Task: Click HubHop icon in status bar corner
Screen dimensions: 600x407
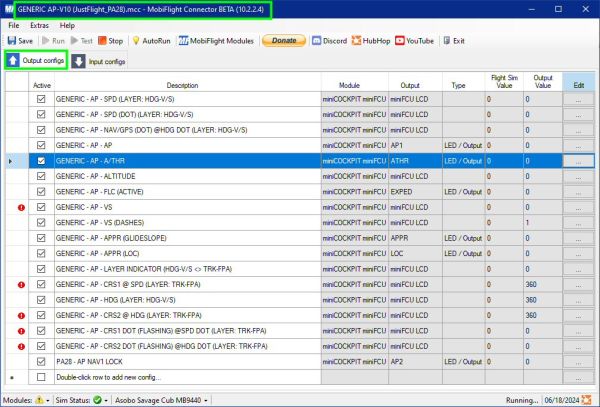Action: tap(586, 400)
